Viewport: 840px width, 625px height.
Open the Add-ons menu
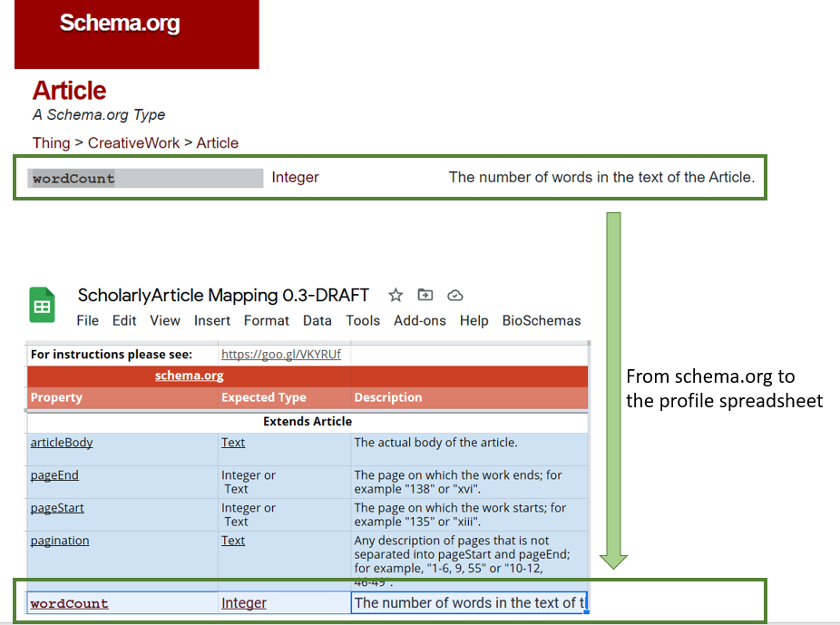click(x=419, y=320)
